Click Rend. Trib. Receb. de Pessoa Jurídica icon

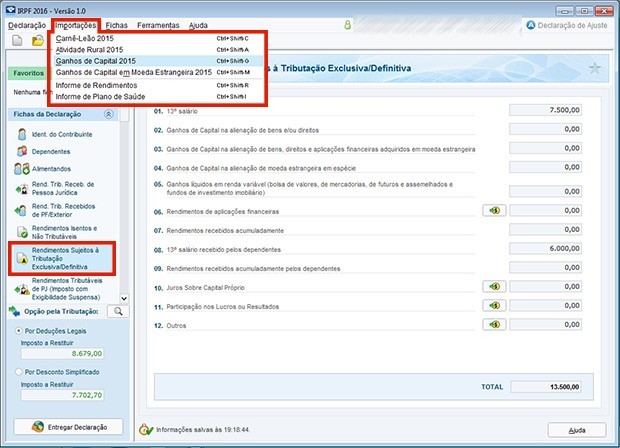tap(22, 189)
